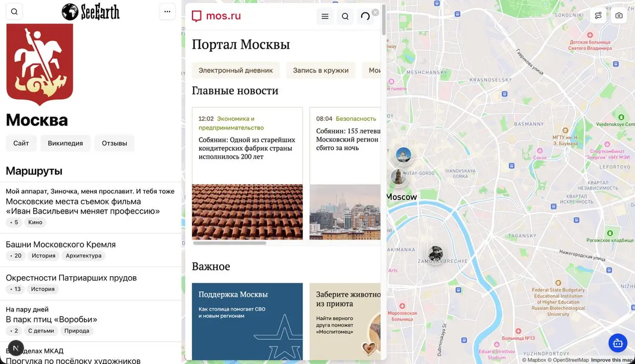Open the mos.ru hamburger menu
The width and height of the screenshot is (635, 364).
(x=325, y=16)
